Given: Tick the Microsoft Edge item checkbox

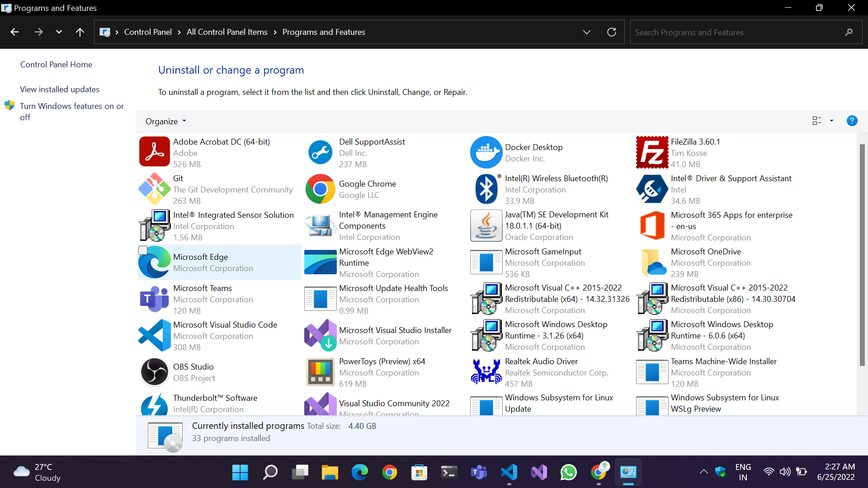Looking at the screenshot, I should point(143,250).
